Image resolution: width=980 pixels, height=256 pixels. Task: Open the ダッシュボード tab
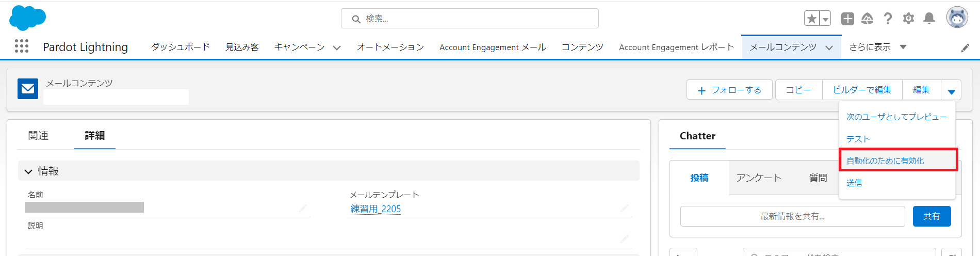(x=181, y=47)
